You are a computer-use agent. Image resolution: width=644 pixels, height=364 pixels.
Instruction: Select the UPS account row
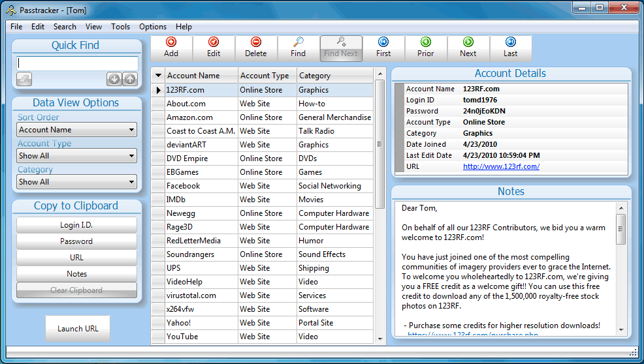point(263,268)
